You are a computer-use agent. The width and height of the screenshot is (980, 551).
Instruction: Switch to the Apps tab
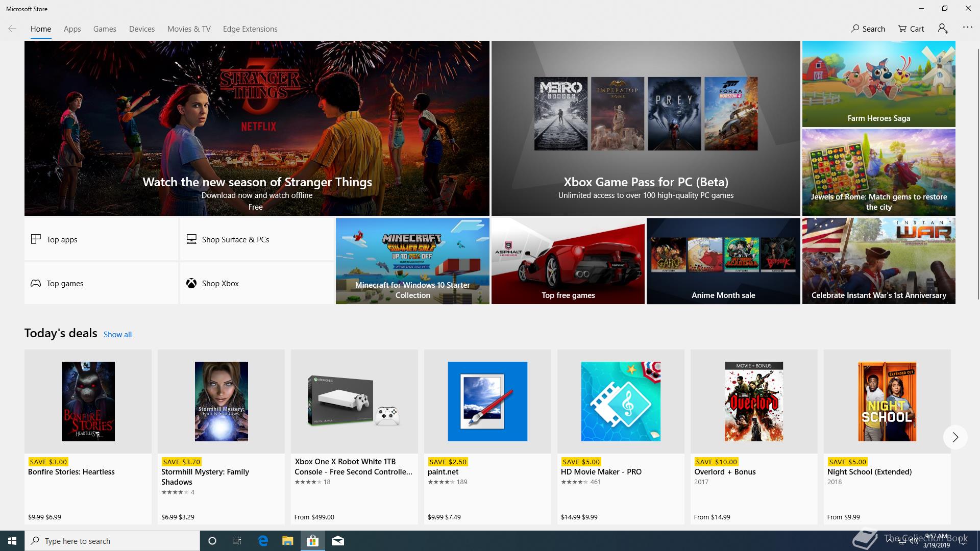72,29
